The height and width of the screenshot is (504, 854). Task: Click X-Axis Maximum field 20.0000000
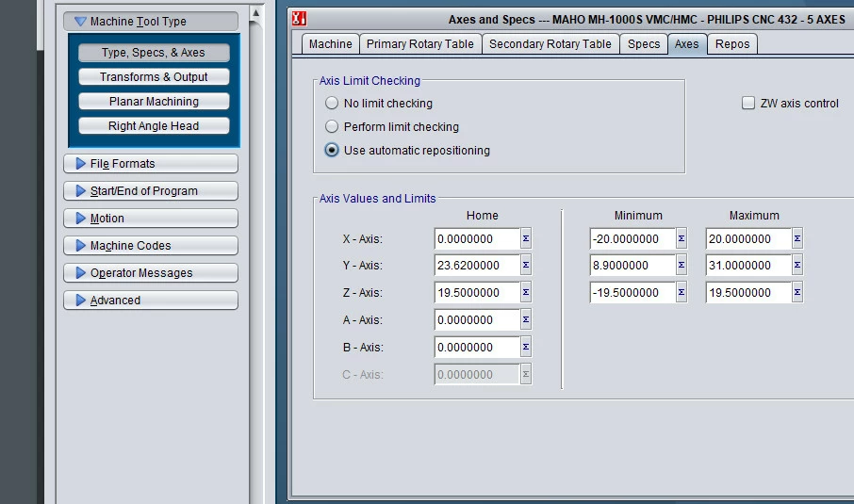pyautogui.click(x=748, y=239)
